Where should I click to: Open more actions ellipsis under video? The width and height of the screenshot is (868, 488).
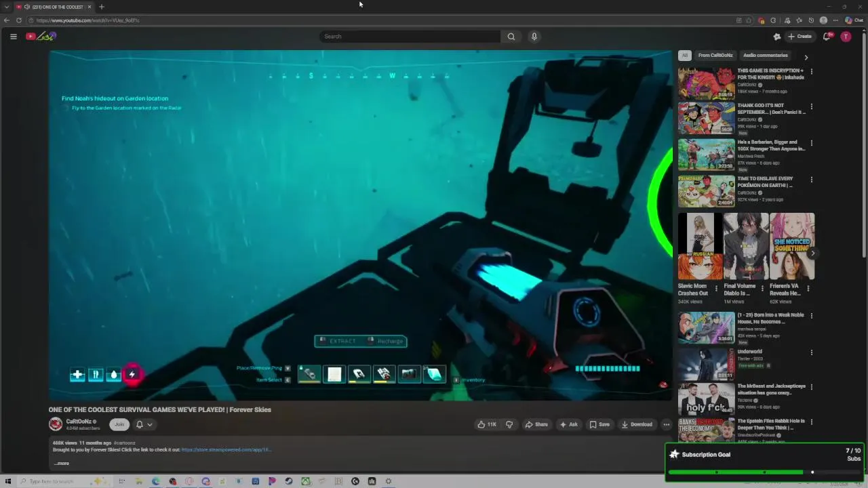coord(666,424)
